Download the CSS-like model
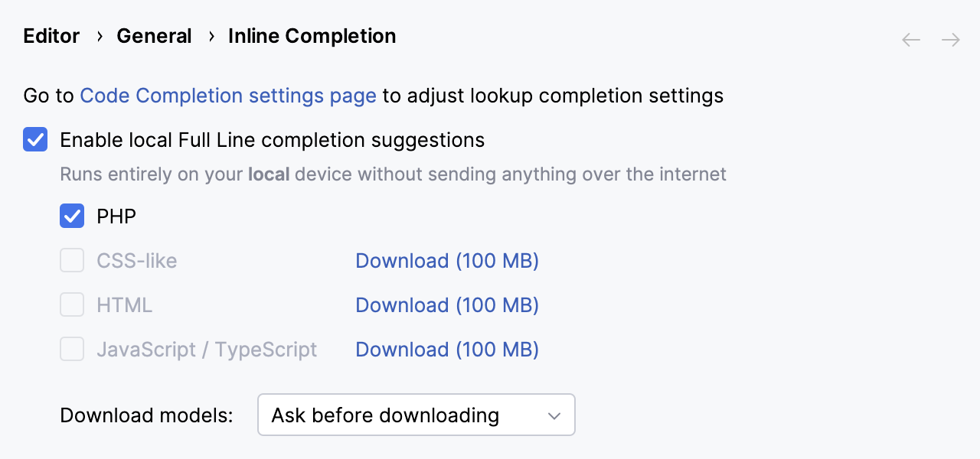The width and height of the screenshot is (980, 459). coord(446,261)
